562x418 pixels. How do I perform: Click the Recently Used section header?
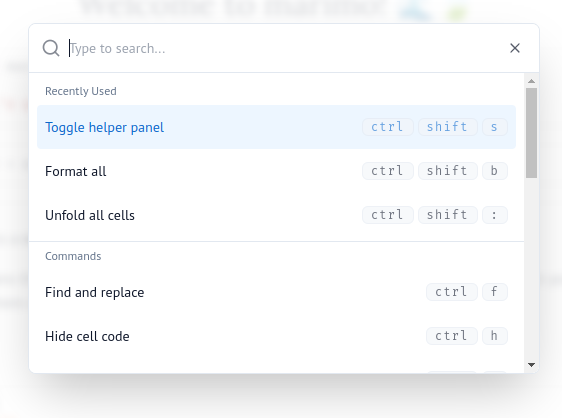[x=81, y=91]
